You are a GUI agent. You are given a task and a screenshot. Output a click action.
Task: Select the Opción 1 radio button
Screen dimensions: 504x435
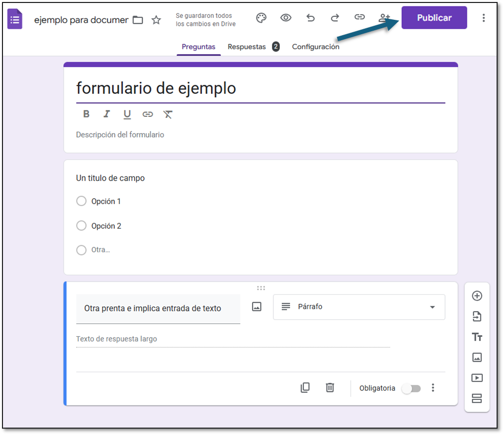click(81, 201)
